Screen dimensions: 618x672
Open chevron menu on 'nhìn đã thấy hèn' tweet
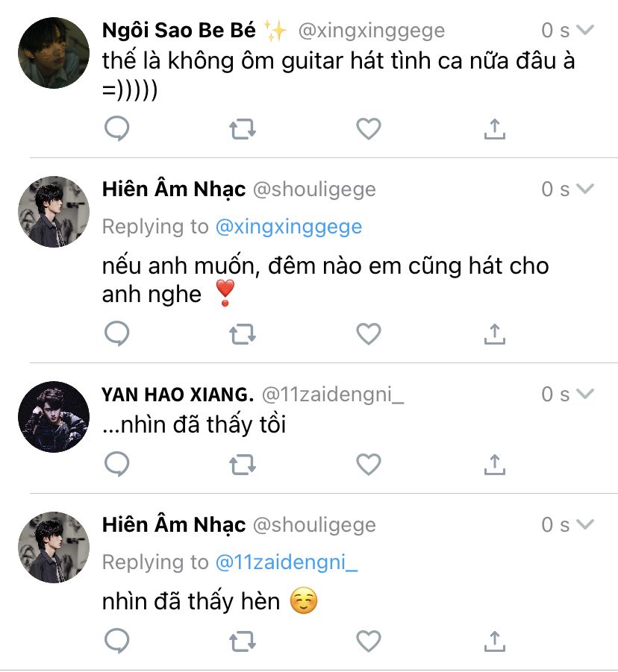[x=585, y=524]
